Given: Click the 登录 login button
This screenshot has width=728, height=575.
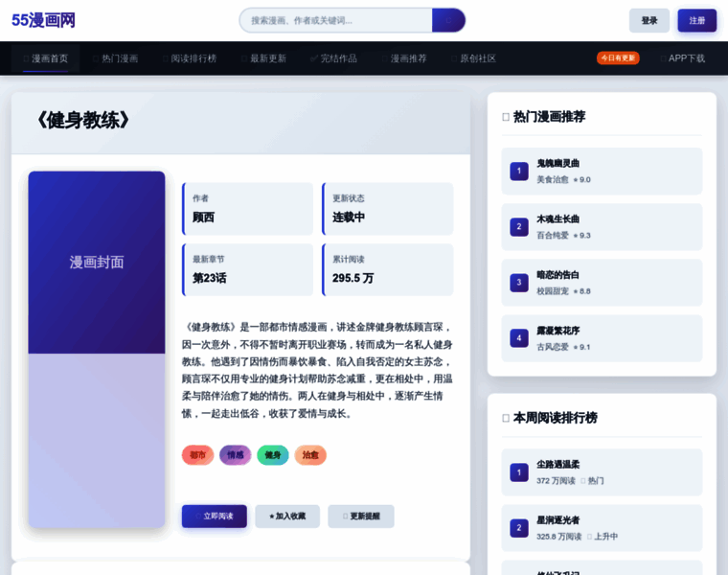Looking at the screenshot, I should pyautogui.click(x=649, y=21).
